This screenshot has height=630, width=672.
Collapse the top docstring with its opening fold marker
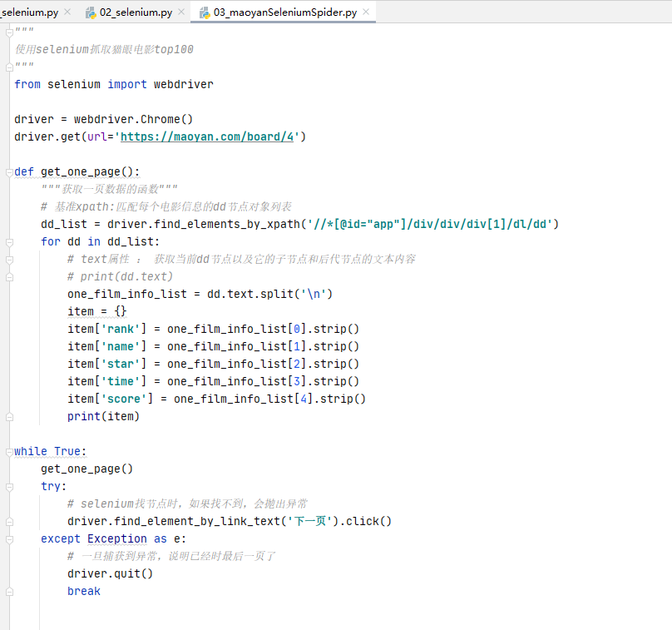click(9, 32)
